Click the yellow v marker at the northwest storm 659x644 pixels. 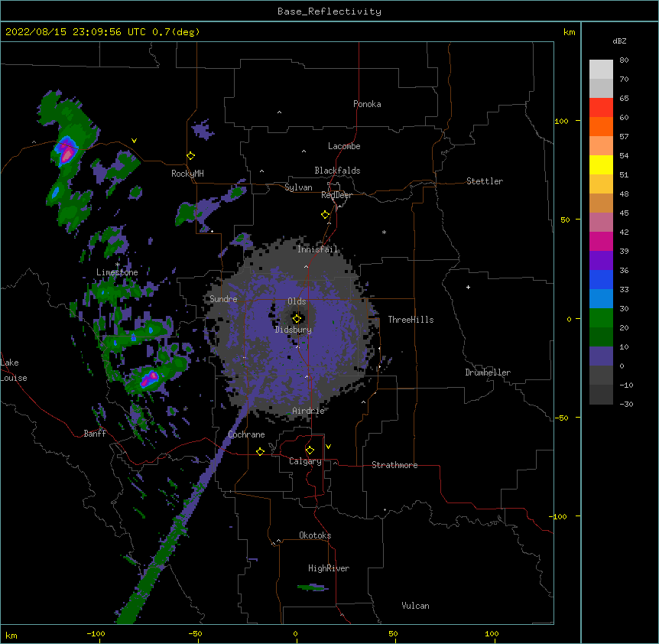(134, 141)
